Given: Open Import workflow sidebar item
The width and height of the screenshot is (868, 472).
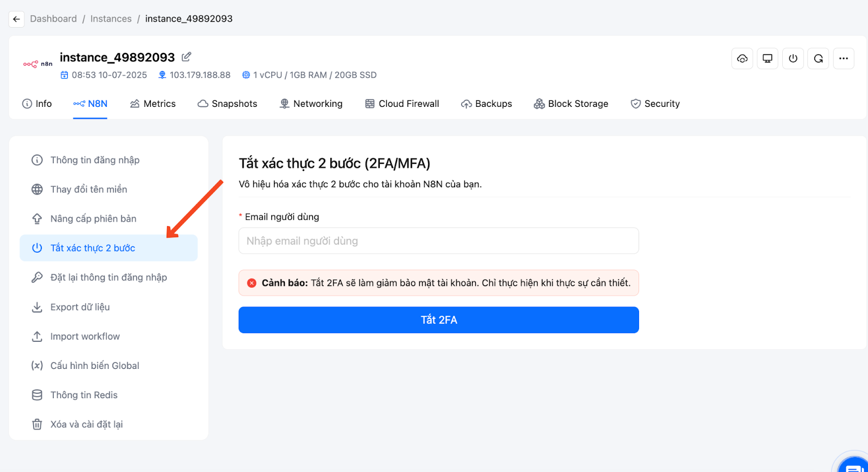Looking at the screenshot, I should [108, 336].
